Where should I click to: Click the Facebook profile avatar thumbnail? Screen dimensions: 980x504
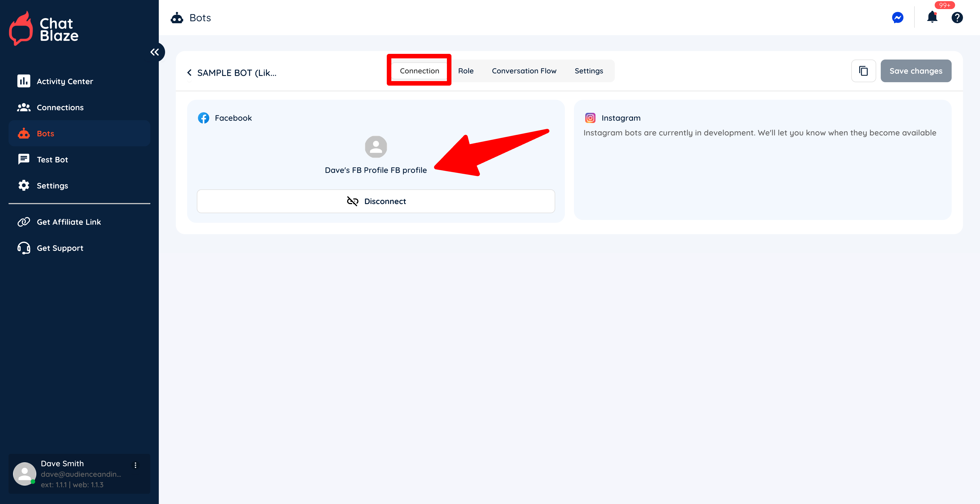[x=375, y=147]
